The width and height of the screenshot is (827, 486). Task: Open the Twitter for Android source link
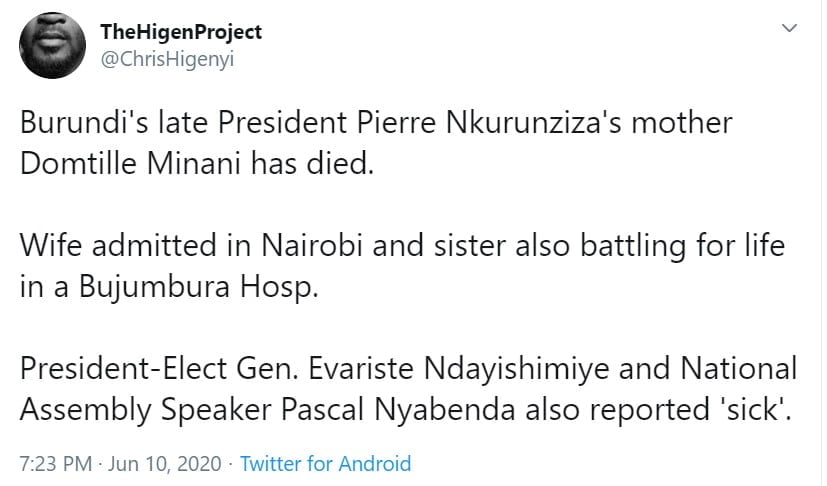click(326, 464)
